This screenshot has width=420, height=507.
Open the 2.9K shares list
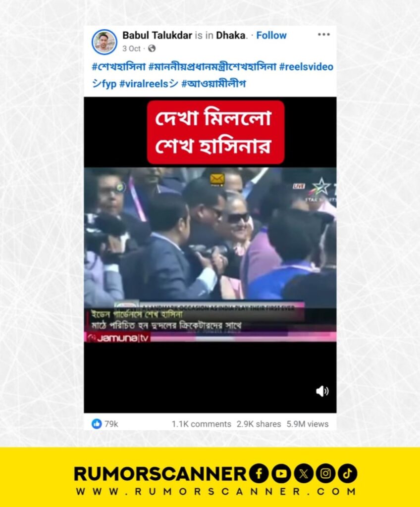259,424
